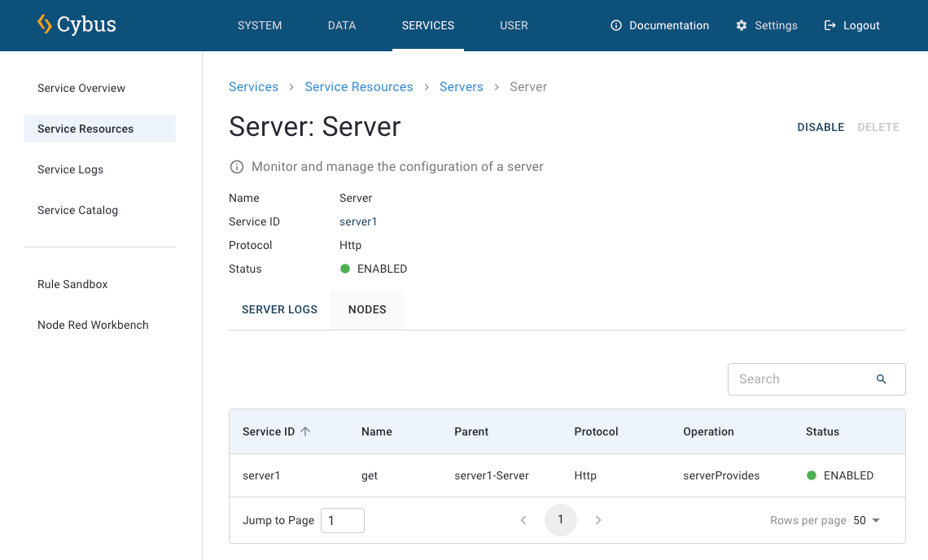This screenshot has height=560, width=928.
Task: Navigate to Servers breadcrumb link
Action: coord(462,87)
